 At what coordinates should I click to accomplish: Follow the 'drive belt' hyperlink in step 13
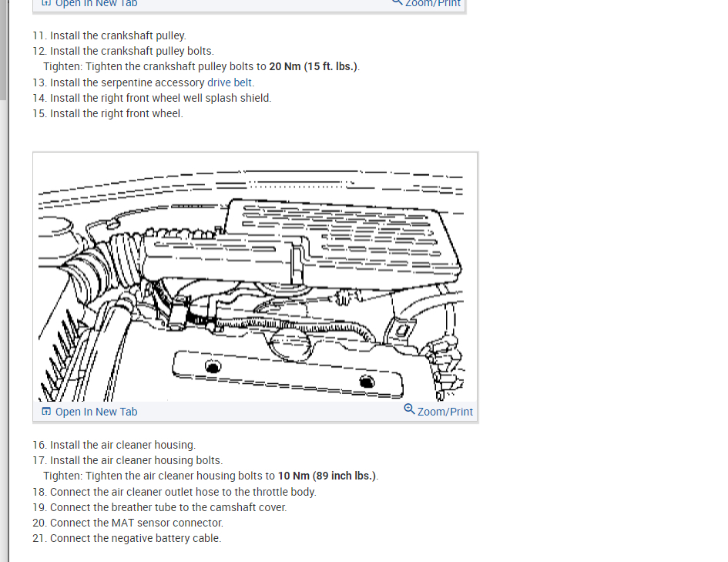tap(230, 82)
